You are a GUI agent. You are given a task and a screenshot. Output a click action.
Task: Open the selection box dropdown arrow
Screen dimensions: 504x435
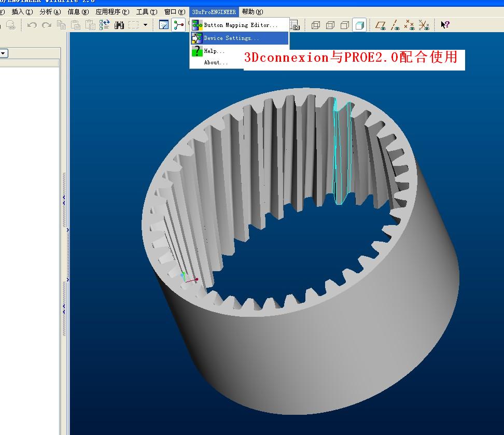[x=145, y=25]
